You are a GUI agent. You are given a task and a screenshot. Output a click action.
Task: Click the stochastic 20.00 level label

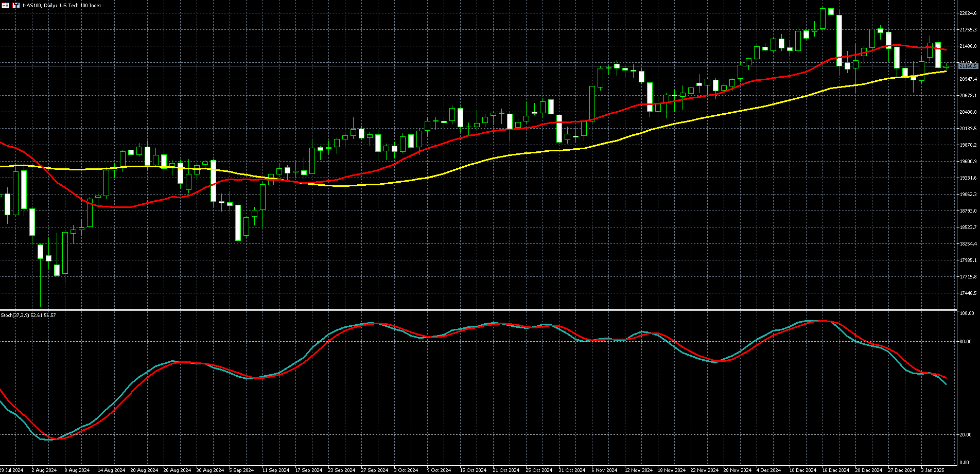coord(967,435)
